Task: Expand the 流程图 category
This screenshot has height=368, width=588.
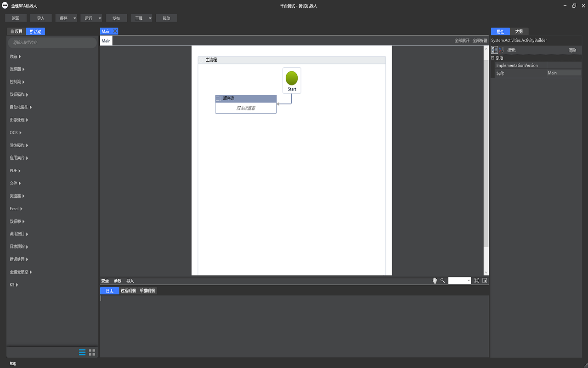Action: coord(17,69)
